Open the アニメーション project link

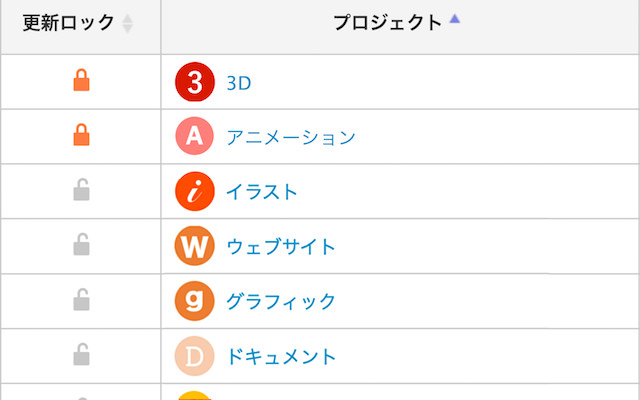pos(291,138)
